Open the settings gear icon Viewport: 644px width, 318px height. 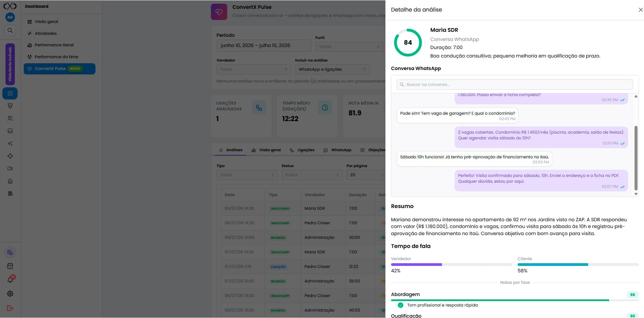point(10,294)
